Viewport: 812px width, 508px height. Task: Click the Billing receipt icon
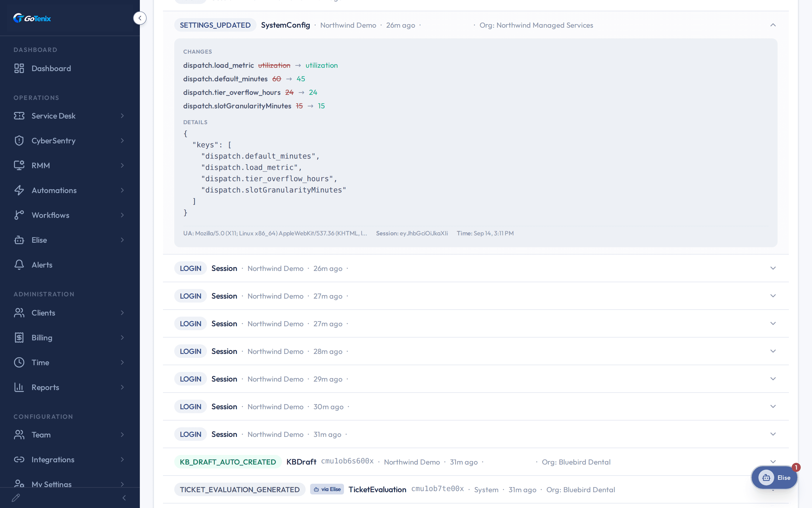point(19,338)
